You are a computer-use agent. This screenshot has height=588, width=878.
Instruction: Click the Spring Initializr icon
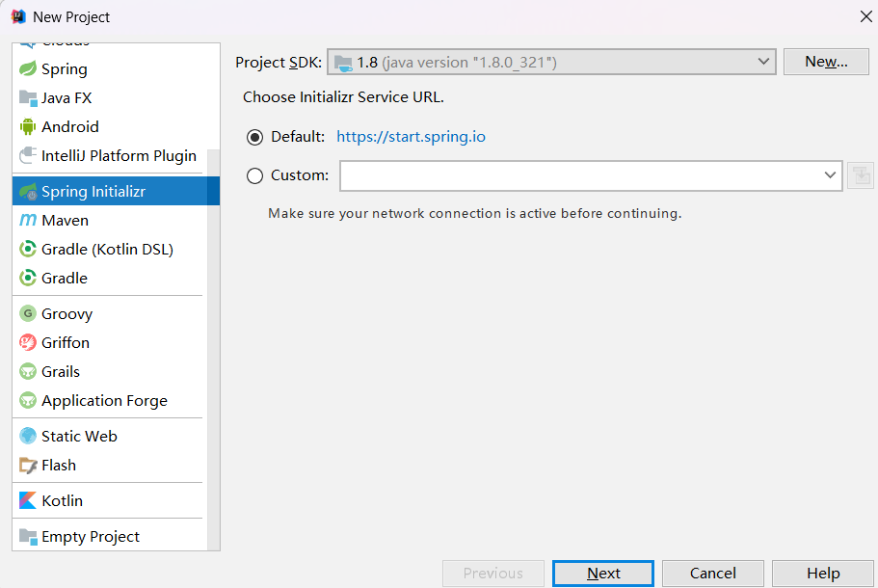27,192
